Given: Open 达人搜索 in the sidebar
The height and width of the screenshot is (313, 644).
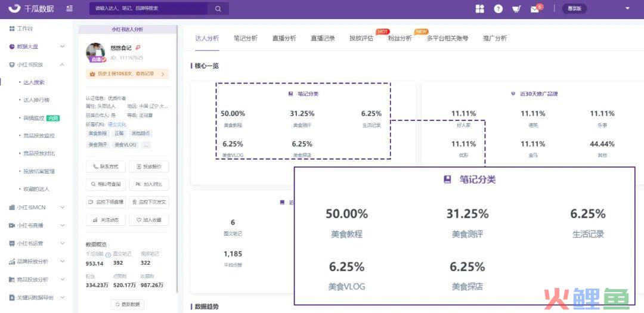Looking at the screenshot, I should tap(34, 82).
